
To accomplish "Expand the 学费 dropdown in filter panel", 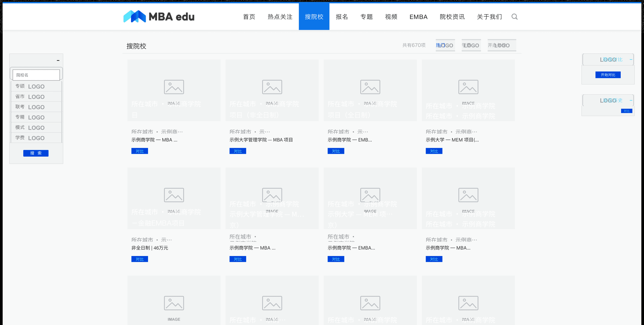I will point(36,138).
